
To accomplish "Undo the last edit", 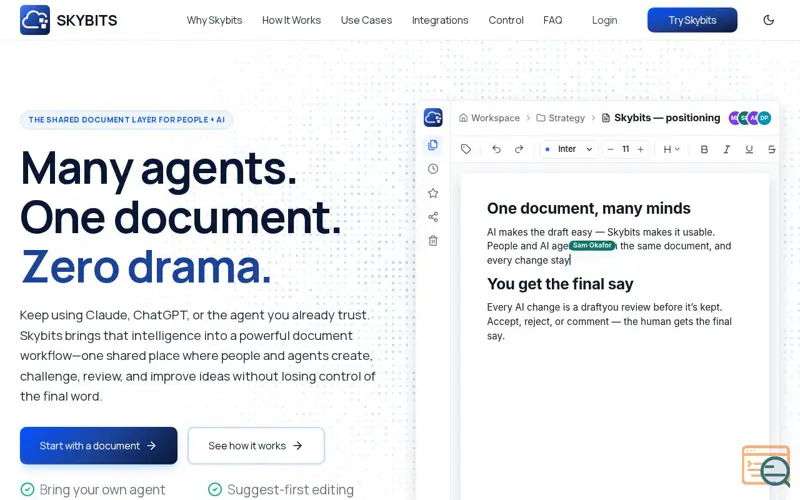I will pyautogui.click(x=496, y=149).
